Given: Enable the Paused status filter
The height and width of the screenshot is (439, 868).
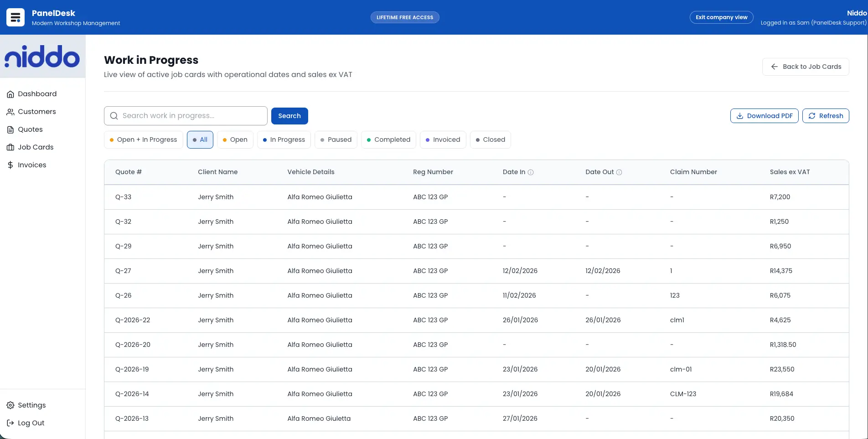Looking at the screenshot, I should pyautogui.click(x=336, y=139).
